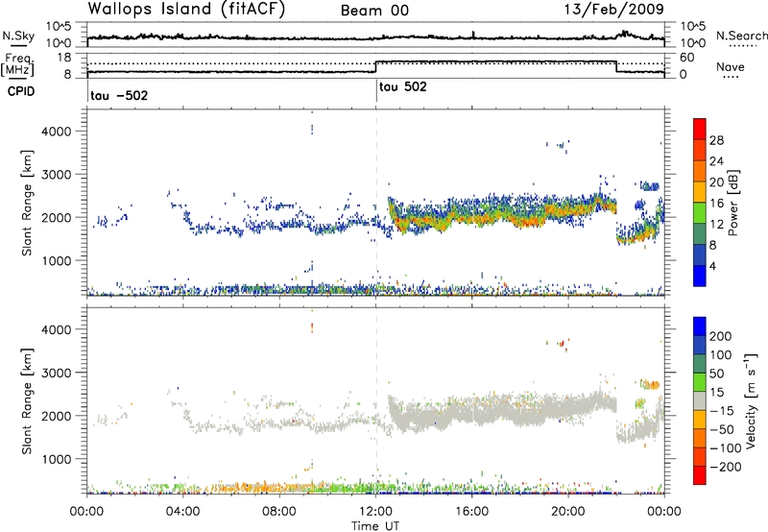
Task: Click the "2000" tick on the velocity panel
Action: click(57, 416)
